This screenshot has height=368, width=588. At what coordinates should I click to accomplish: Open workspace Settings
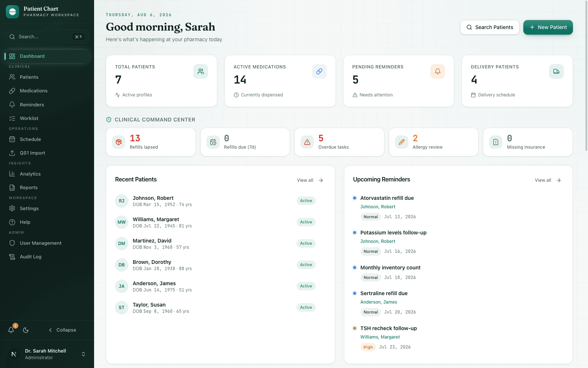pyautogui.click(x=47, y=209)
